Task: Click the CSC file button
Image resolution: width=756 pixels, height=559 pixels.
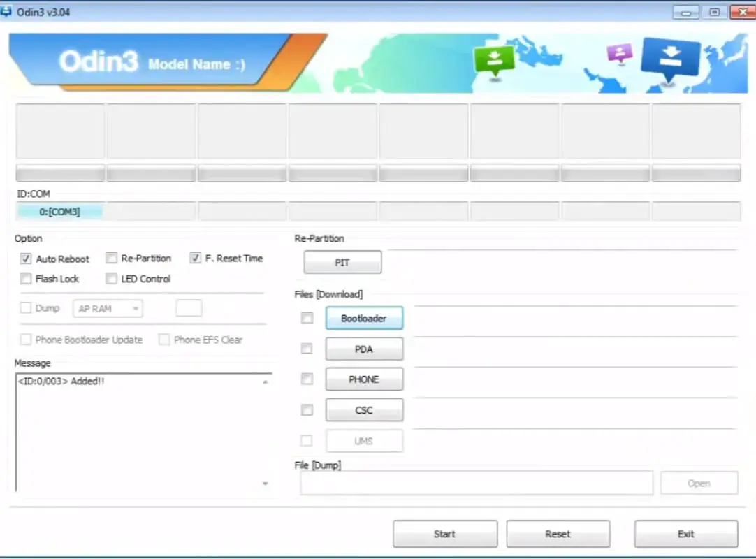Action: point(364,410)
